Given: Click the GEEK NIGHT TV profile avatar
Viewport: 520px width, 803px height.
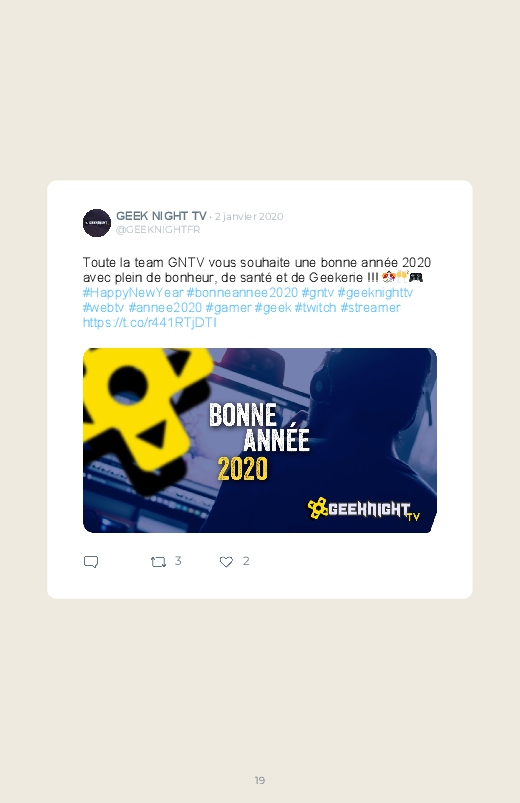Looking at the screenshot, I should click(97, 223).
